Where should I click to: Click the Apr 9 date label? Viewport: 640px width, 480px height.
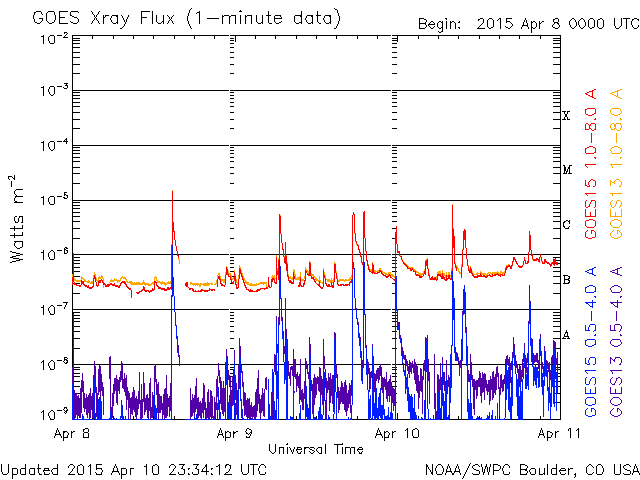[234, 433]
